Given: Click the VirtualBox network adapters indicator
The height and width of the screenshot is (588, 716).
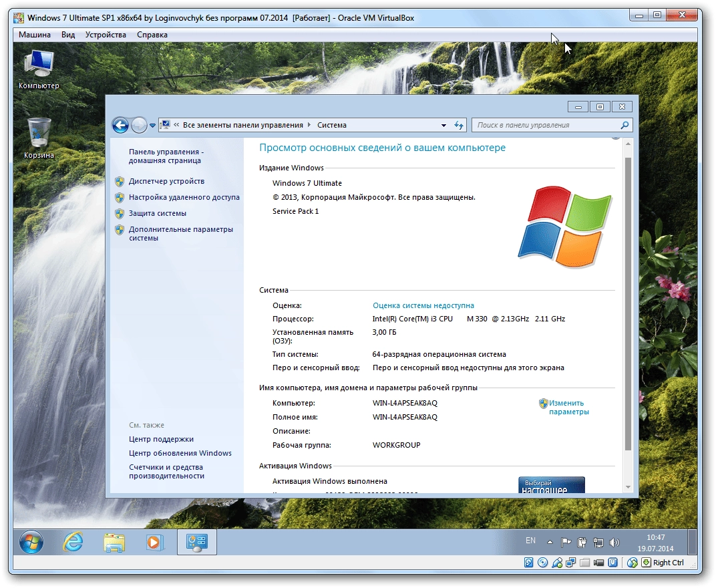Looking at the screenshot, I should 571,563.
